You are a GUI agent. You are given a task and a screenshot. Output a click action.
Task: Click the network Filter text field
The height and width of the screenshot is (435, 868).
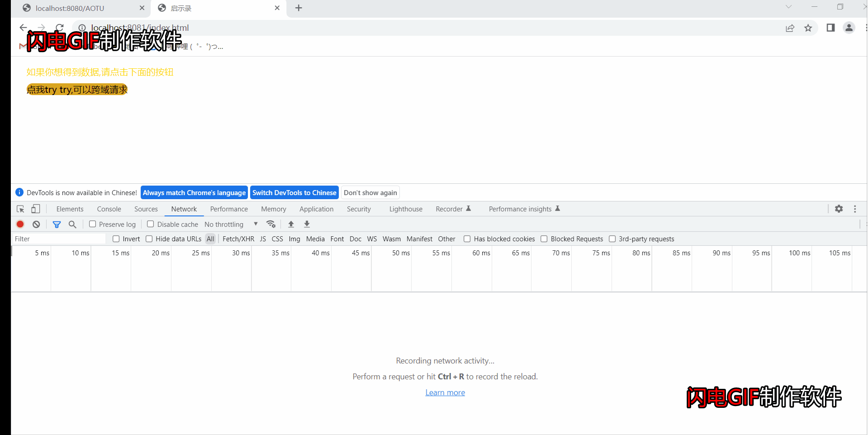click(59, 239)
